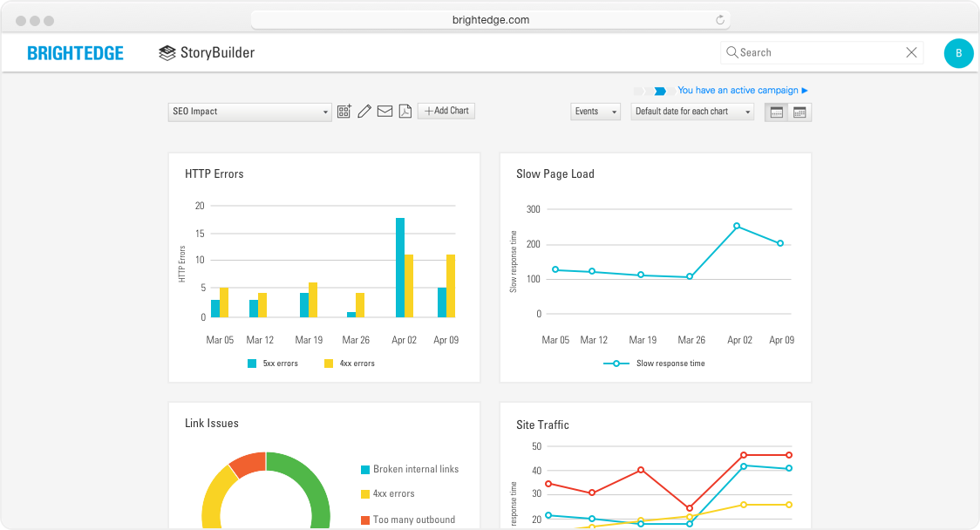The height and width of the screenshot is (530, 980).
Task: Click the email envelope icon
Action: [x=385, y=111]
